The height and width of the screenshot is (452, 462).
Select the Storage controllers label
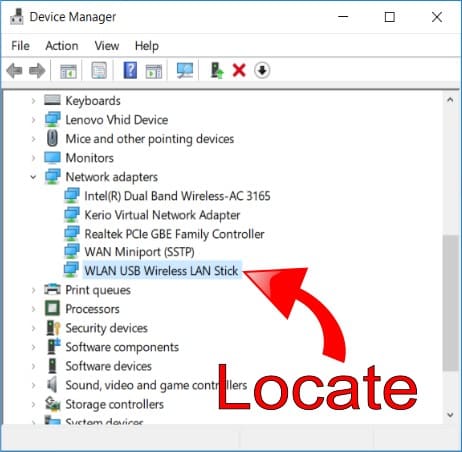(114, 404)
